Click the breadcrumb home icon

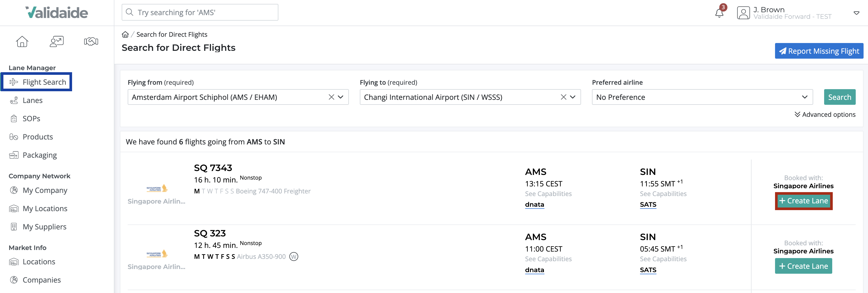[x=125, y=34]
